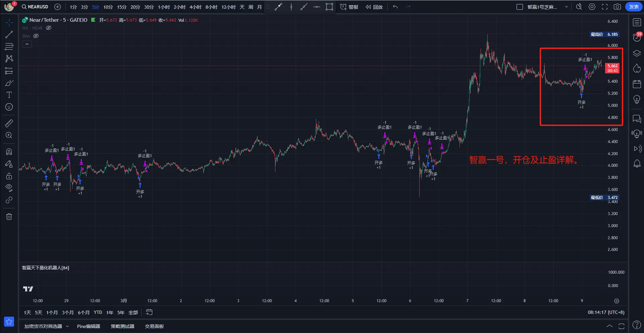
Task: Open the chart patterns tool
Action: click(9, 59)
